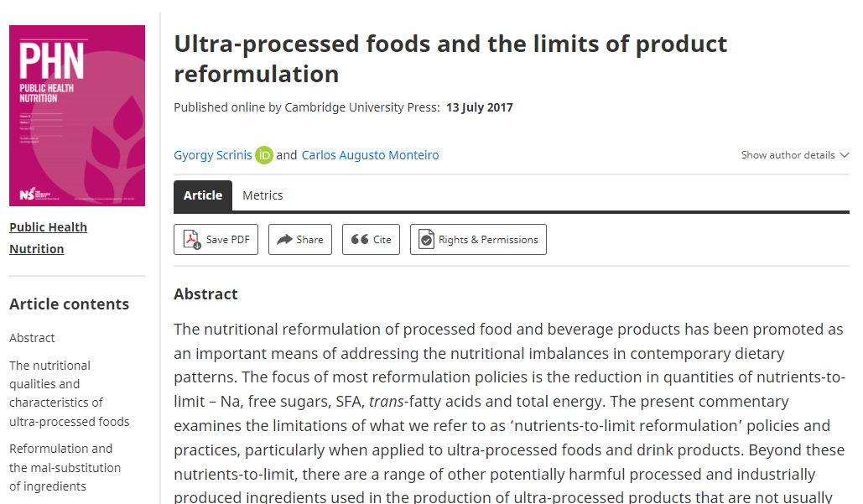Click the quotation marks Cite icon
863x504 pixels.
pos(360,239)
